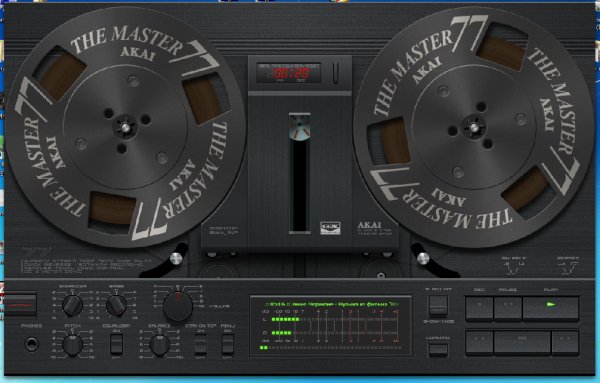Click the green track progress bar
Image resolution: width=600 pixels, height=383 pixels.
[331, 347]
